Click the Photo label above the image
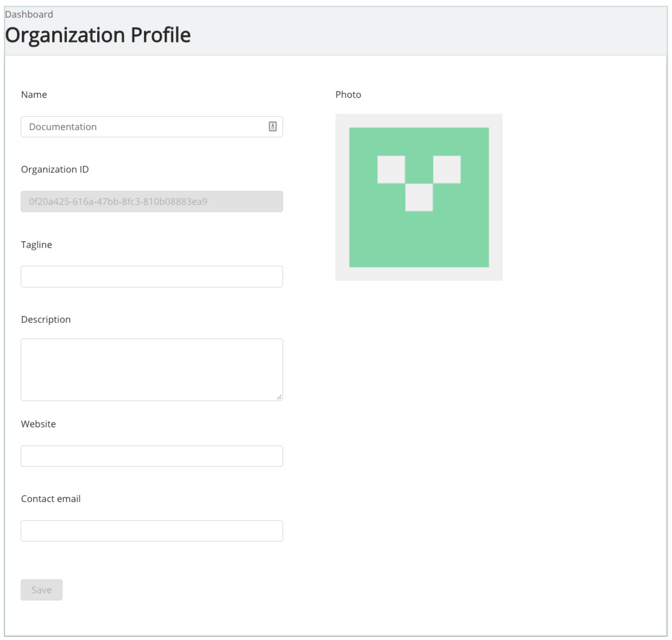This screenshot has width=672, height=640. [x=348, y=95]
